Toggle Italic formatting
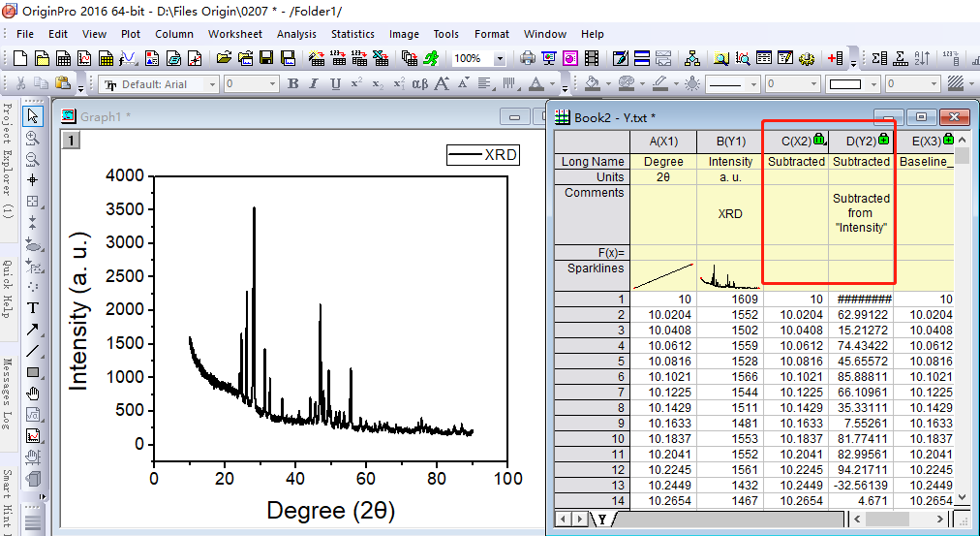 (314, 83)
